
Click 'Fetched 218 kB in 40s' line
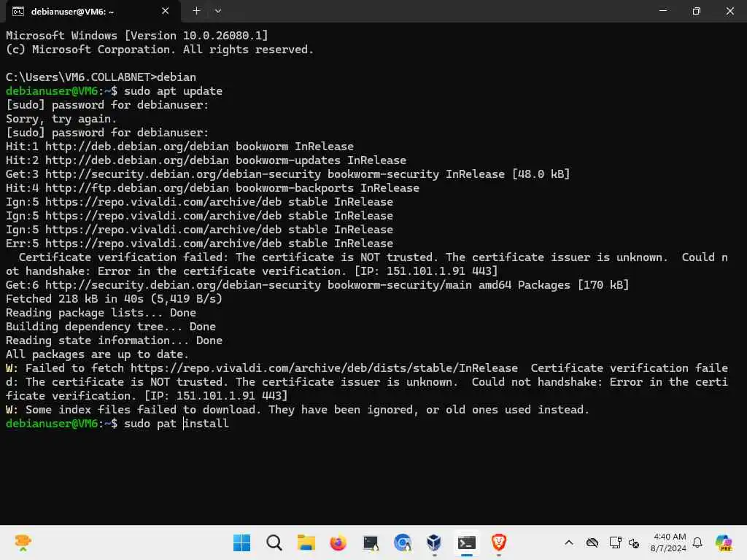click(114, 298)
